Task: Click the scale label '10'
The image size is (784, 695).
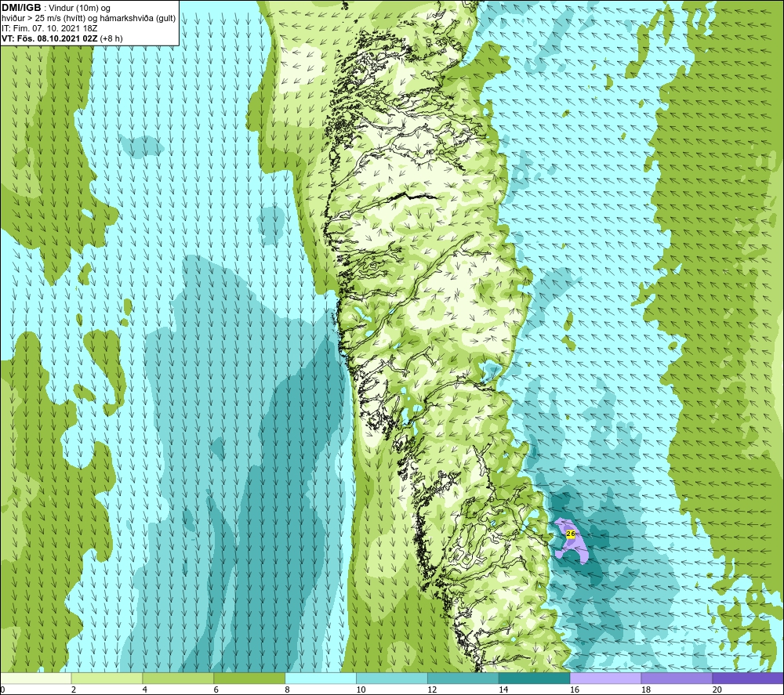Action: [361, 690]
